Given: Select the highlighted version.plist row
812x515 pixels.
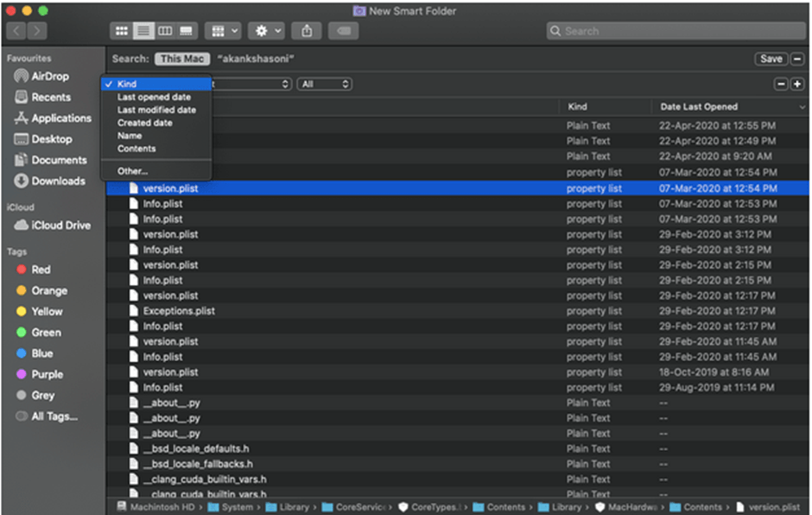Looking at the screenshot, I should [458, 188].
